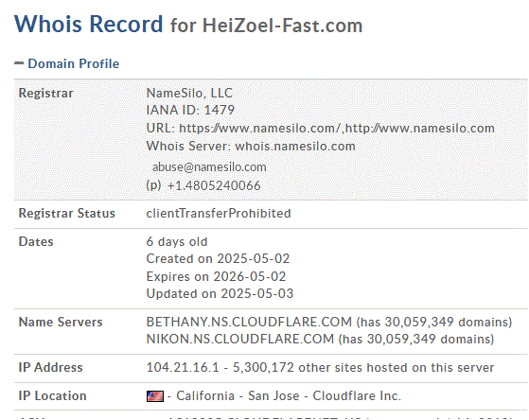The width and height of the screenshot is (529, 420).
Task: Click the Domain Profile heading
Action: tap(74, 63)
